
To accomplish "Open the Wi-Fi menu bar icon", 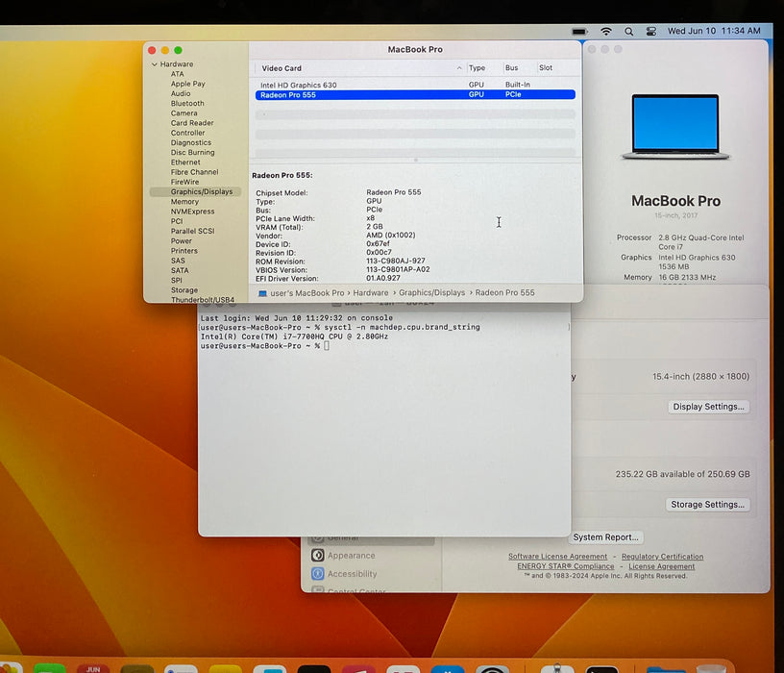I will (x=606, y=32).
